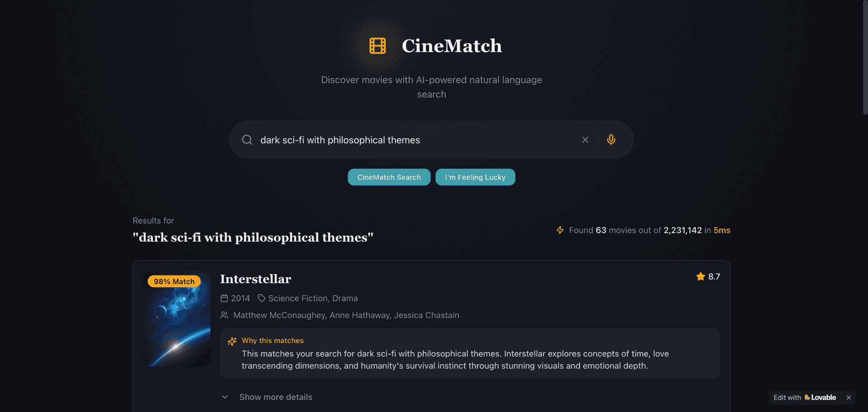Click the lightning bolt icon near search stats
Screen dimensions: 868x412
(560, 230)
